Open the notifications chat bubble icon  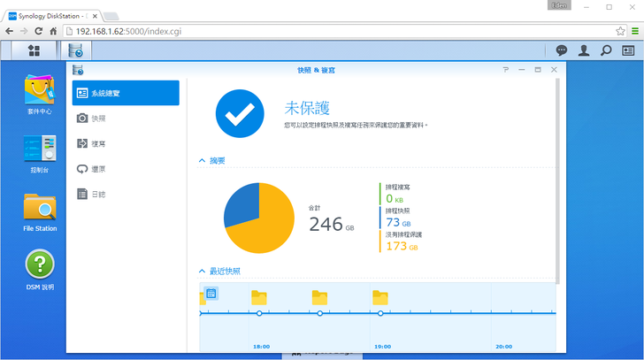click(x=561, y=50)
